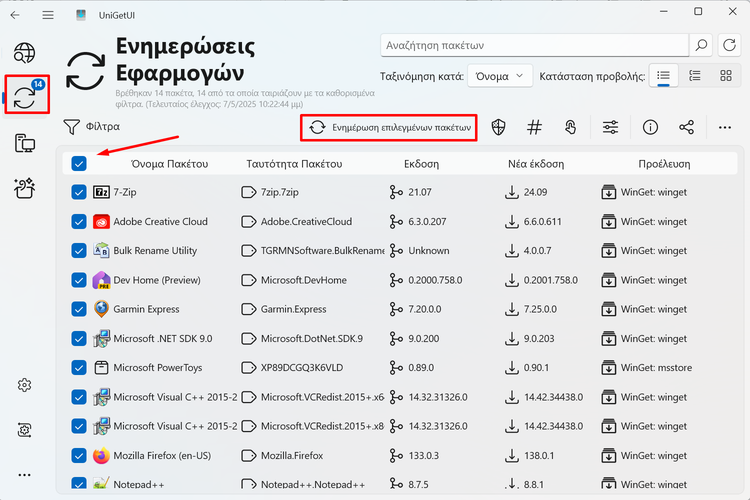This screenshot has height=500, width=750.
Task: Click the Mozilla Firefox app icon
Action: (x=101, y=456)
